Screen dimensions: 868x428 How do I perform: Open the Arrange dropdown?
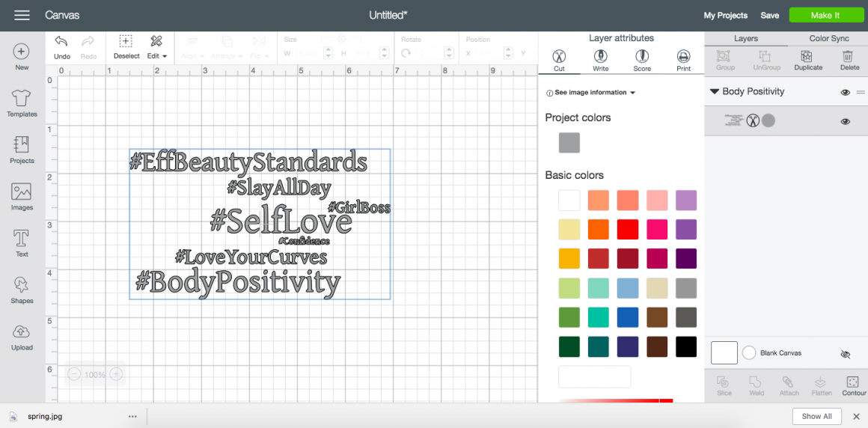[227, 48]
